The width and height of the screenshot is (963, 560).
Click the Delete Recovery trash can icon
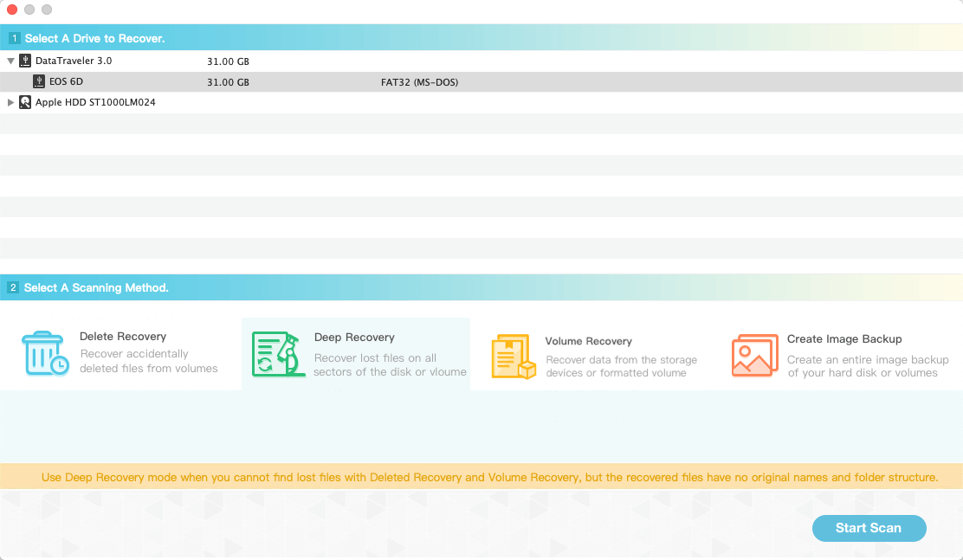tap(45, 354)
